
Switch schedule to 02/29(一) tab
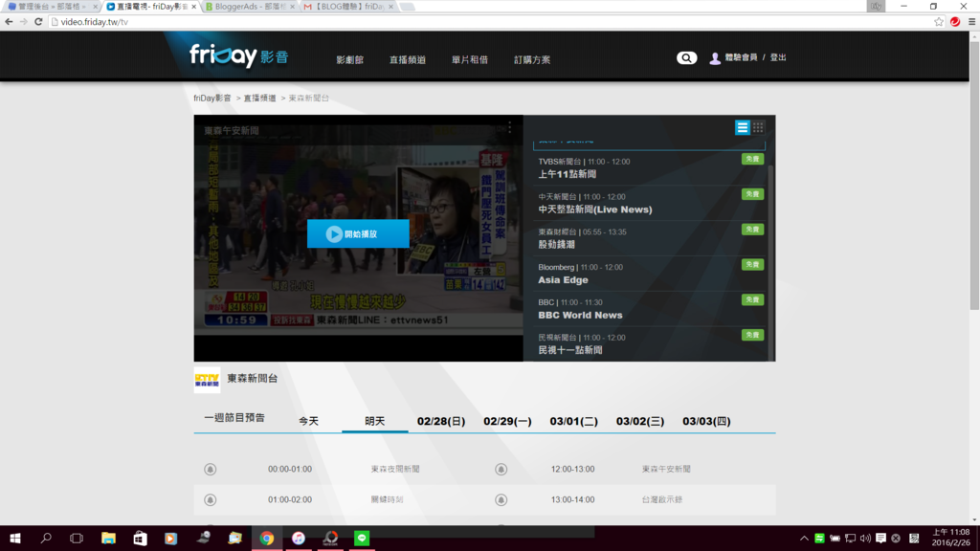pos(507,421)
